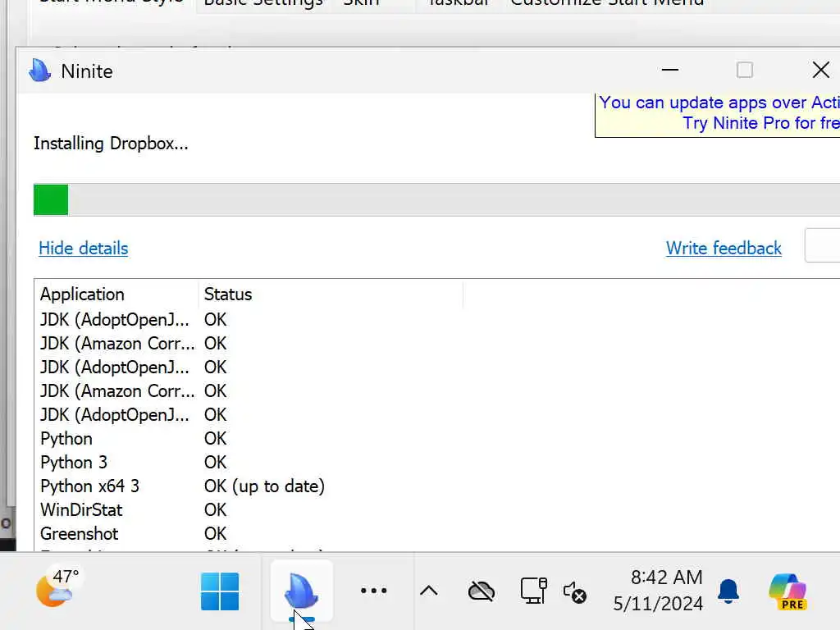Click the muted volume tray icon
Image resolution: width=840 pixels, height=630 pixels.
(575, 592)
